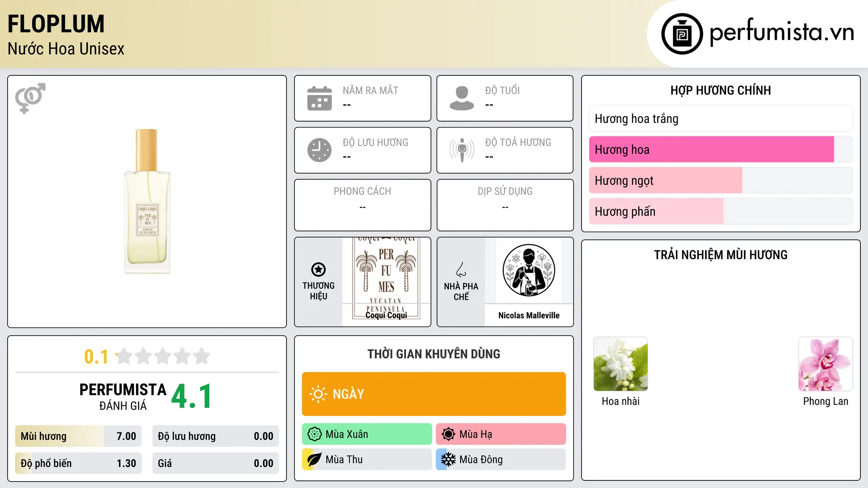Open the Floplum perfume bottle image
This screenshot has width=868, height=488.
pyautogui.click(x=147, y=202)
